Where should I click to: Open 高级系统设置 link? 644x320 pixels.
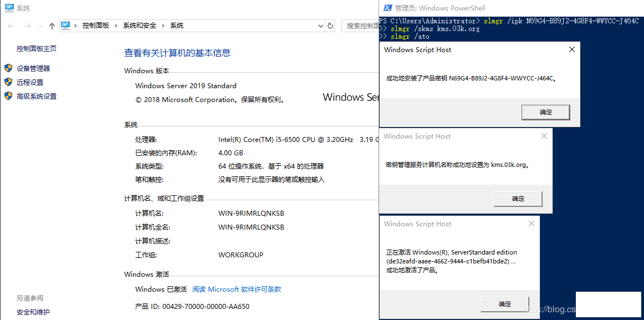click(x=37, y=96)
